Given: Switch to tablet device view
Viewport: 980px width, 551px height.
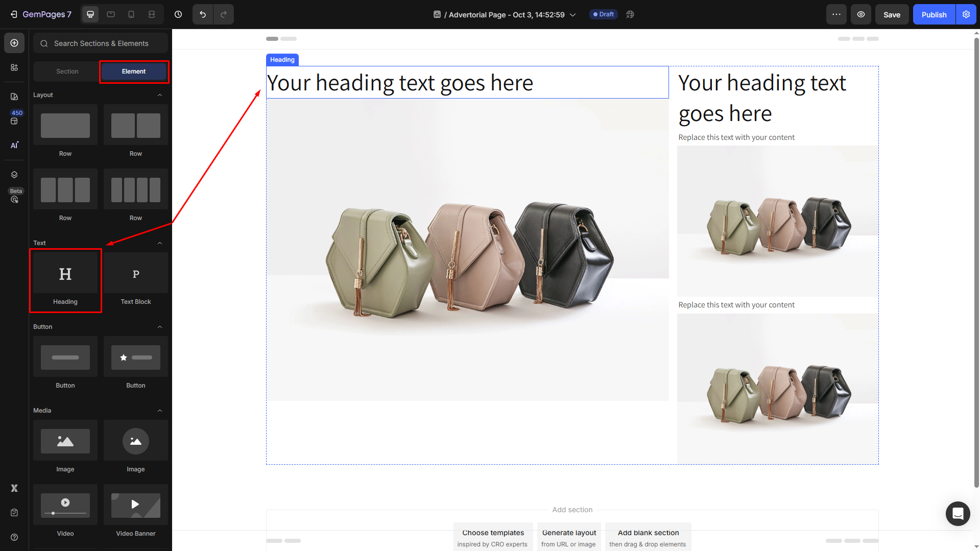Looking at the screenshot, I should click(x=111, y=14).
